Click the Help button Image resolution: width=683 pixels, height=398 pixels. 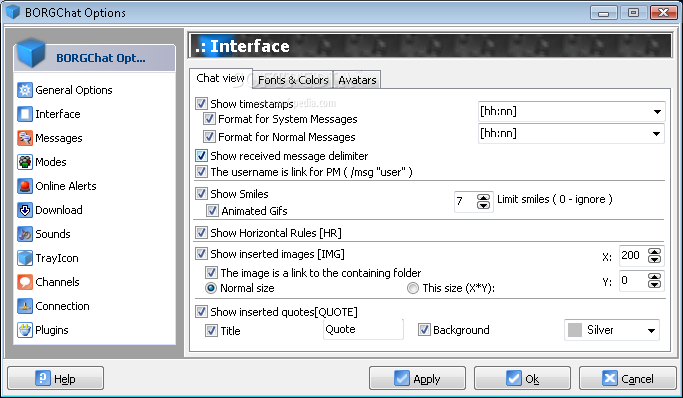[55, 378]
